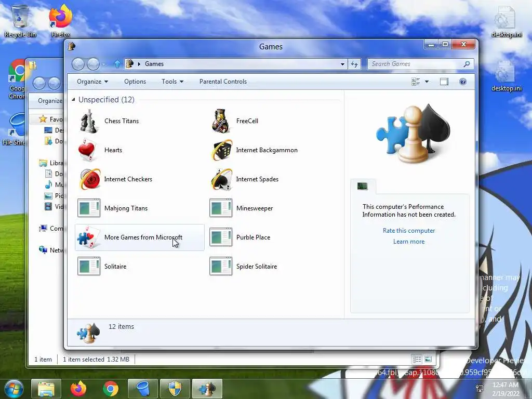Collapse the Unspecified (12) group
Image resolution: width=532 pixels, height=399 pixels.
(x=73, y=99)
